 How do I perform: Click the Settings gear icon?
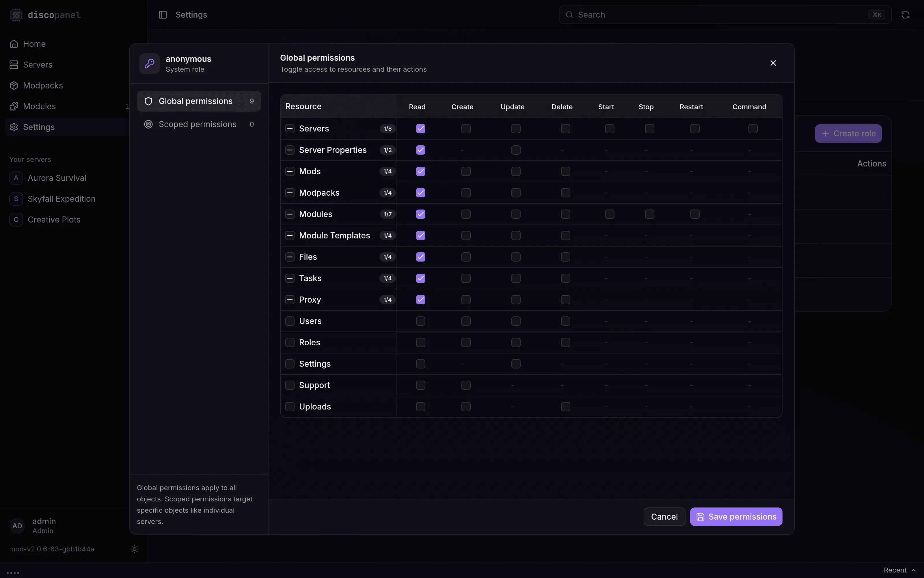[x=14, y=127]
